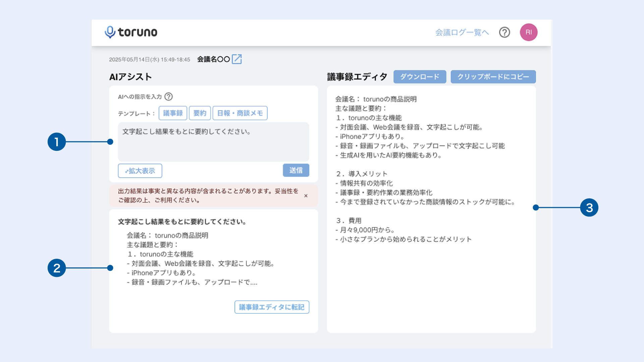Screen dimensions: 644x362
Task: Choose the 日報・商談メモ template
Action: click(x=239, y=113)
